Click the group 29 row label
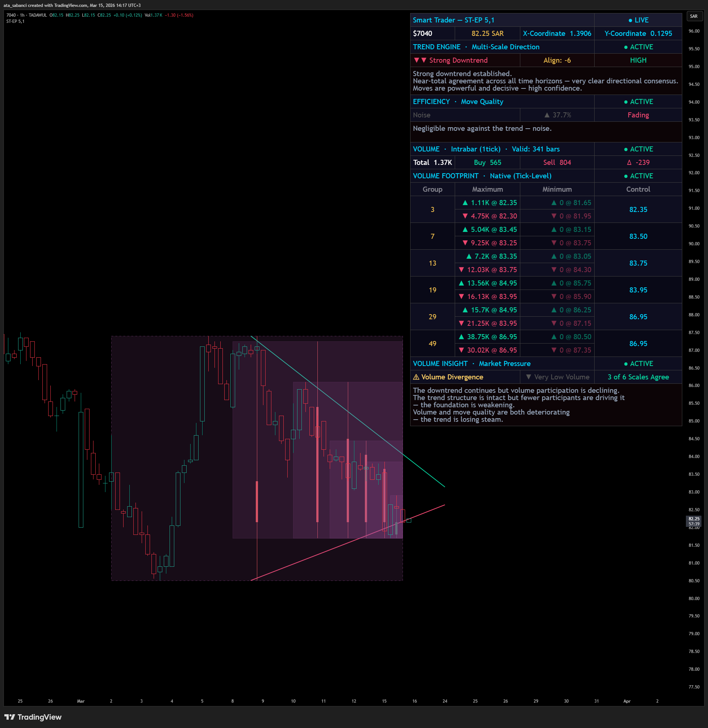708x728 pixels. tap(433, 316)
